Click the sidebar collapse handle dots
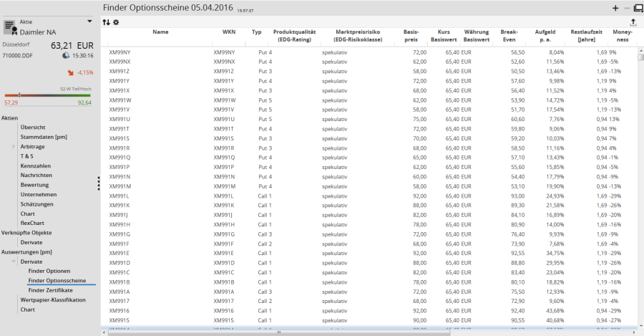Screen dimensions: 644x336 pyautogui.click(x=99, y=184)
